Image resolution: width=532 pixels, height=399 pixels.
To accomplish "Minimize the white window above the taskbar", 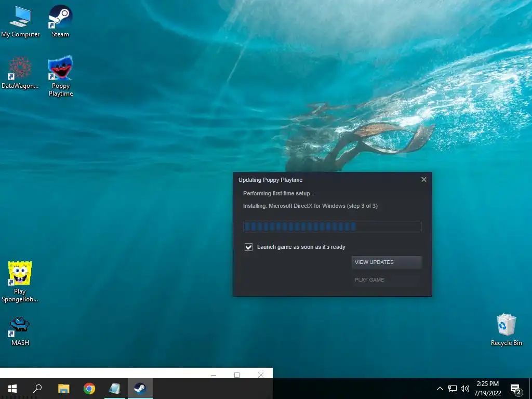I will 214,375.
